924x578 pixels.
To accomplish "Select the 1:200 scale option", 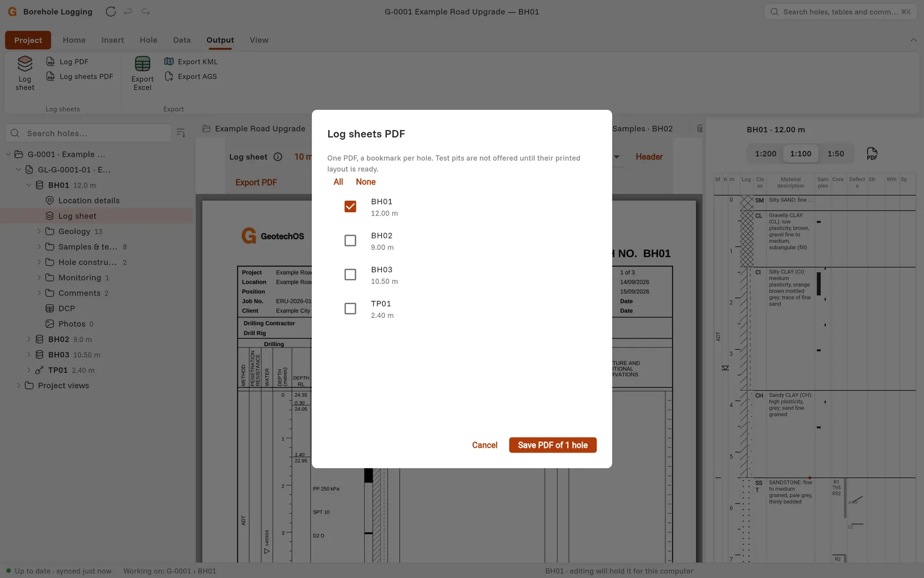I will coord(766,154).
